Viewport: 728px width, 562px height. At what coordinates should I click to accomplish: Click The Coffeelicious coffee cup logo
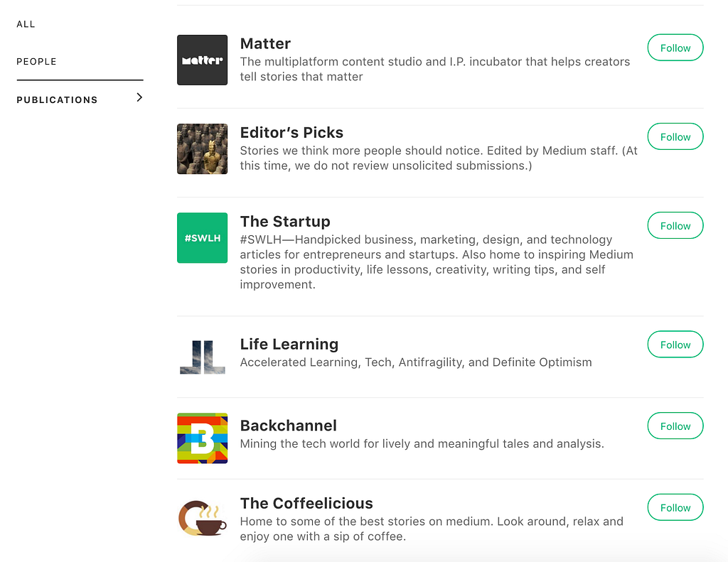(202, 519)
